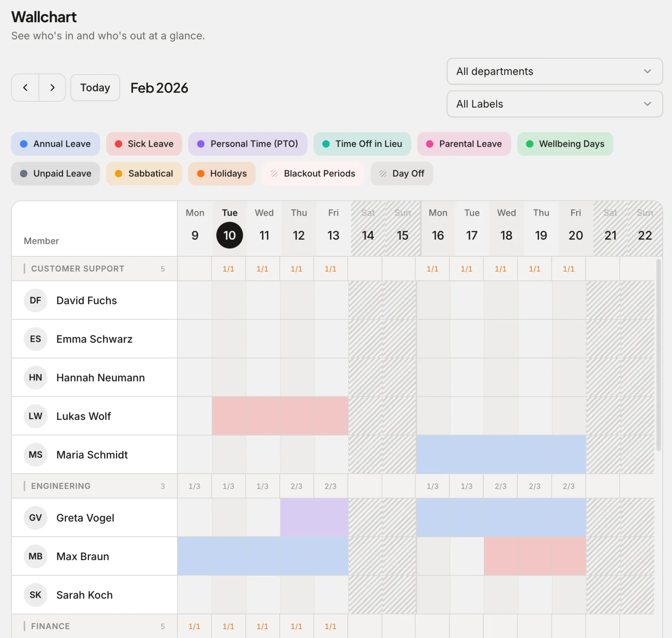
Task: Select the SK avatar of Sarah Koch
Action: [36, 595]
